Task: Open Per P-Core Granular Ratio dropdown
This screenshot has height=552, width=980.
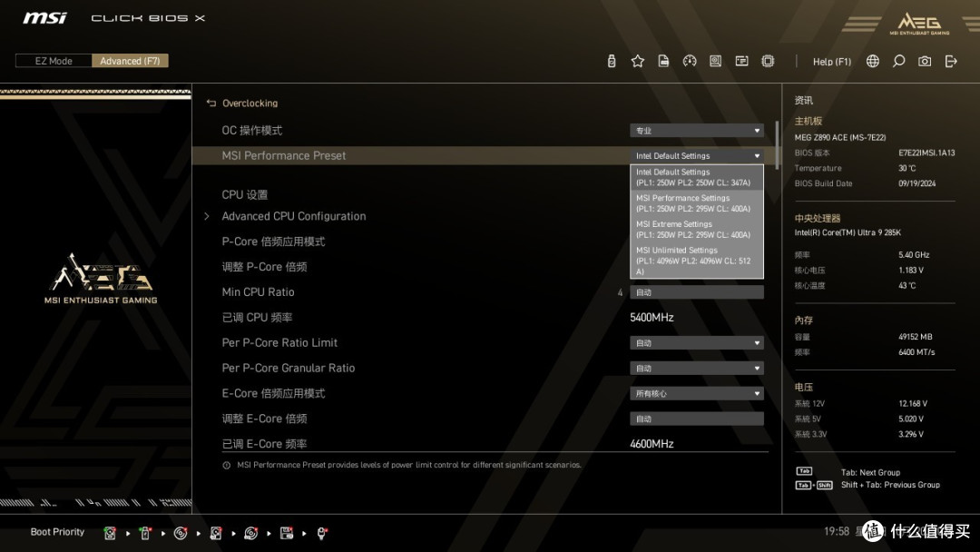Action: pyautogui.click(x=697, y=369)
